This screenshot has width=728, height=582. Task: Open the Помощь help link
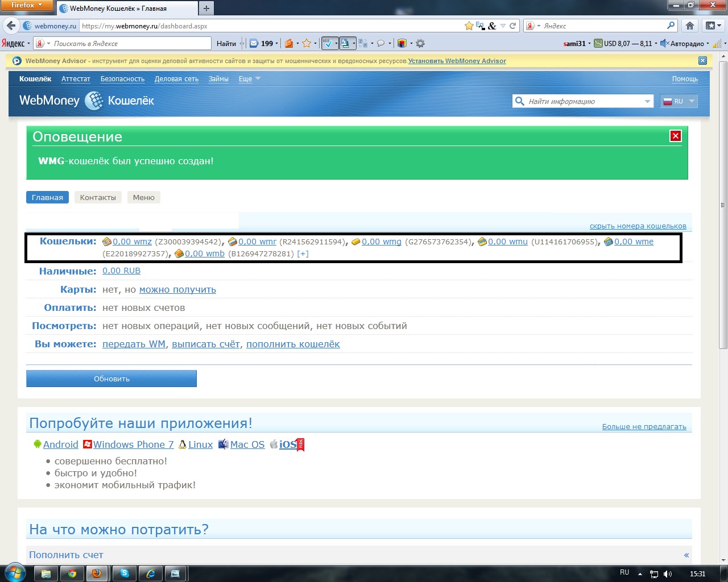pos(685,79)
